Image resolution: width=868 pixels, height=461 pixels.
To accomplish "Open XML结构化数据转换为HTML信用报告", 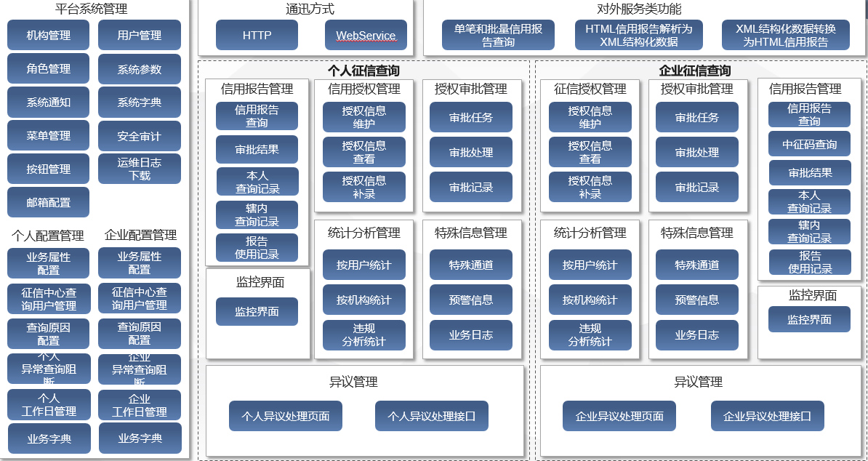I will [786, 35].
